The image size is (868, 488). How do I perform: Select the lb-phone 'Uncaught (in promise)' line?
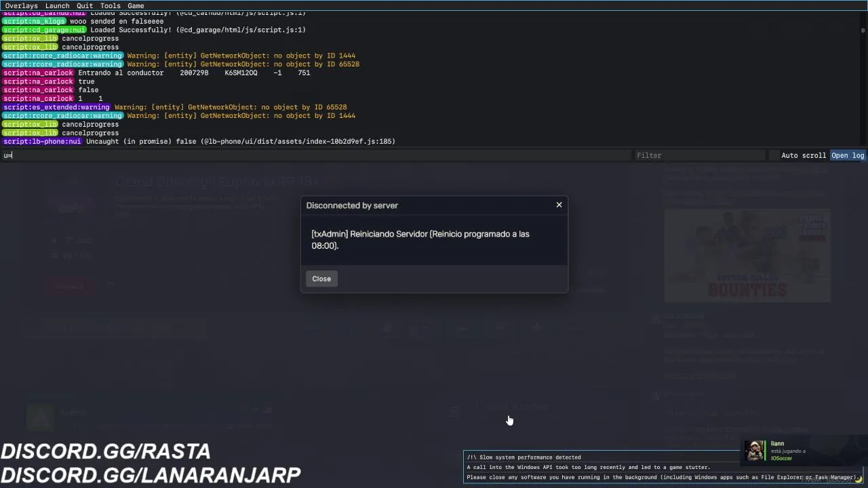(199, 142)
